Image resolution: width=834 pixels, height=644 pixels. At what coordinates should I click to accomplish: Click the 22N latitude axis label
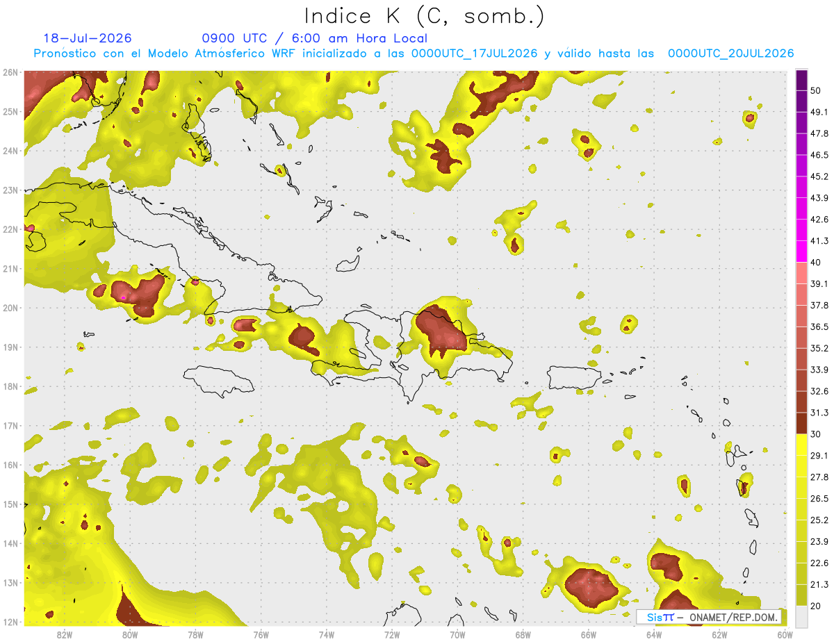tap(10, 229)
